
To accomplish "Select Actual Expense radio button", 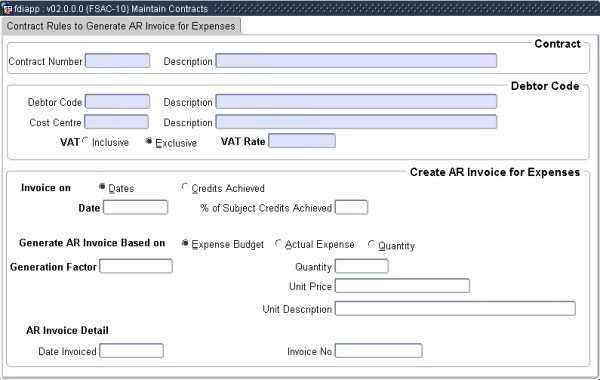I will point(278,243).
